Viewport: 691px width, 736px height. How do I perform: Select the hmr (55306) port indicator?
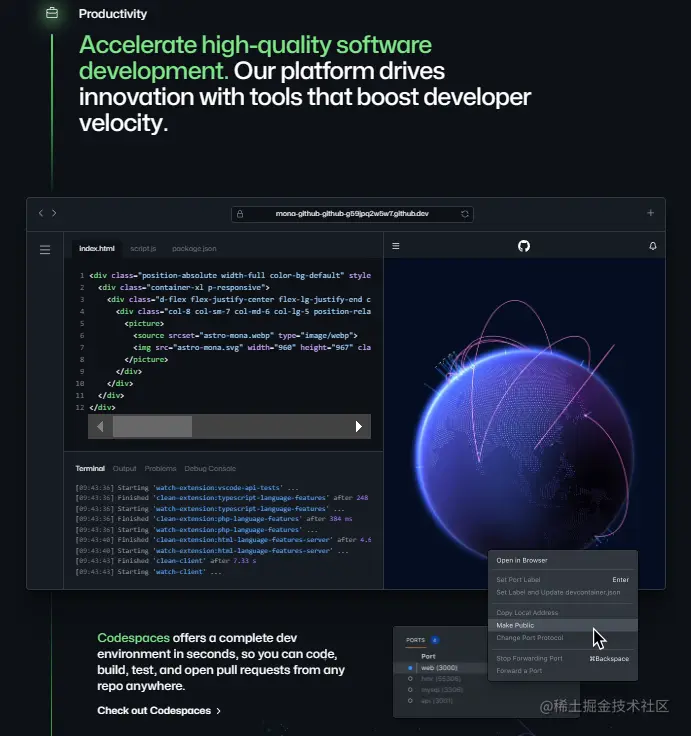[x=410, y=679]
